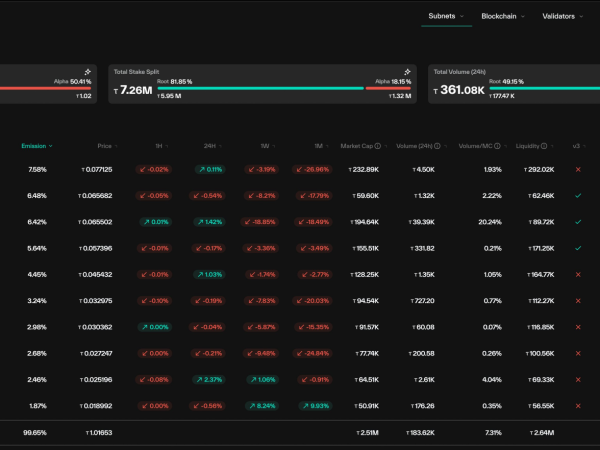Click the 361.08K total volume value
Viewport: 600px width, 450px height.
[459, 90]
